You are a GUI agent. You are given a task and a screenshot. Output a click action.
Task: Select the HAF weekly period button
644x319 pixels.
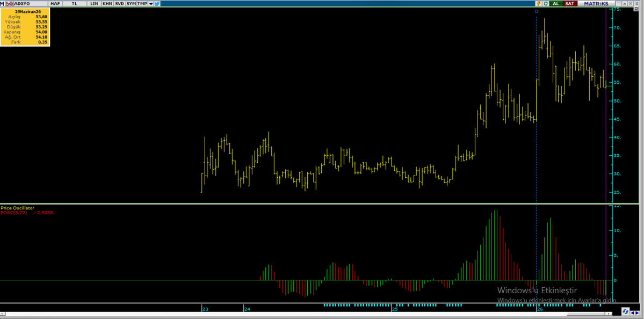(x=55, y=3)
